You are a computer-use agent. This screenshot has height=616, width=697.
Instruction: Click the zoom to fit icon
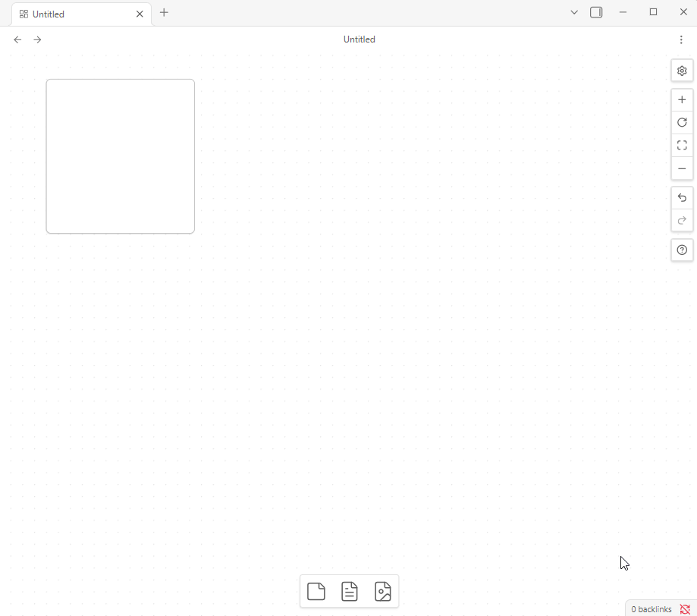pos(682,146)
